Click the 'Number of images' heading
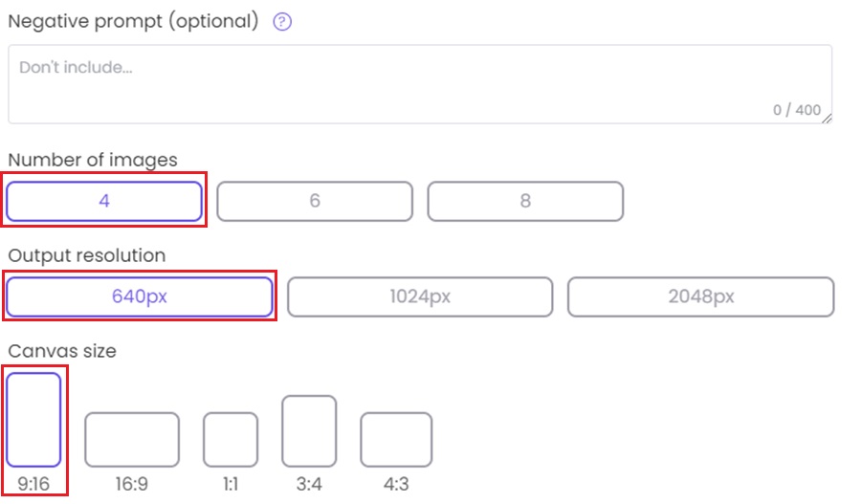 click(93, 160)
